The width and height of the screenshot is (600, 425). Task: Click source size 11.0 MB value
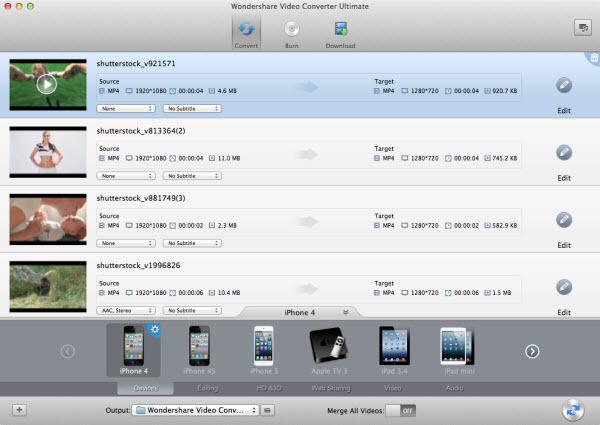click(x=229, y=158)
